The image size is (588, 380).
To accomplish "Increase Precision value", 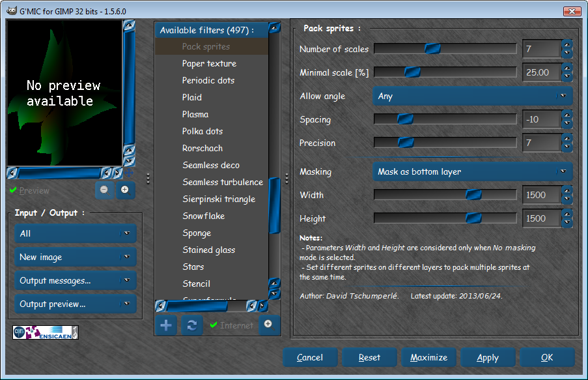I will tap(567, 139).
